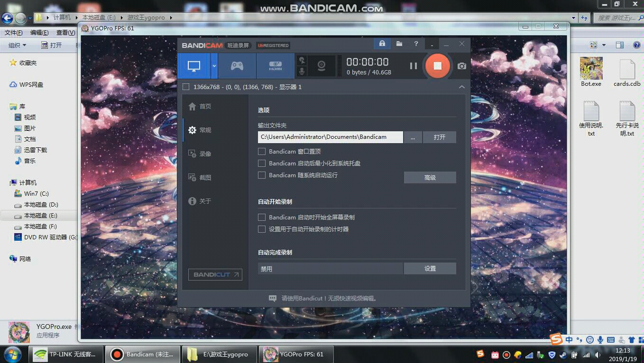Toggle microphone recording icon in Bandicam
644x363 pixels.
tap(302, 72)
